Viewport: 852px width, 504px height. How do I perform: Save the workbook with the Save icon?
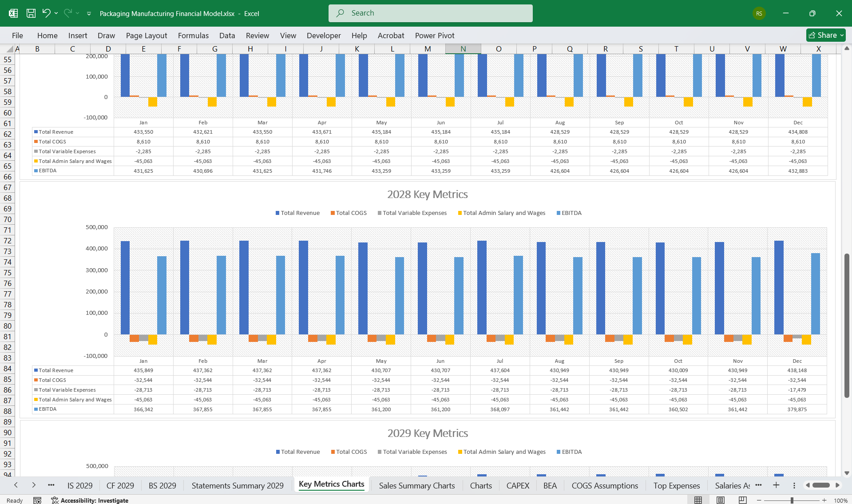(x=31, y=13)
